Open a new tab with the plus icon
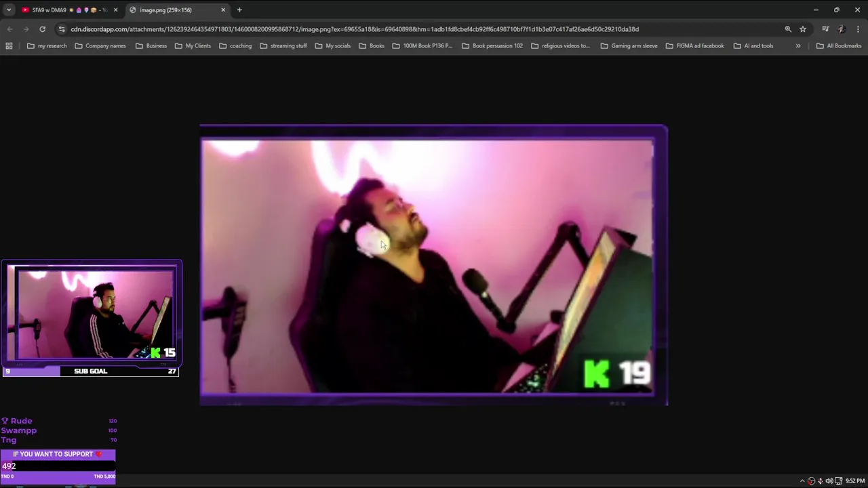 point(239,10)
